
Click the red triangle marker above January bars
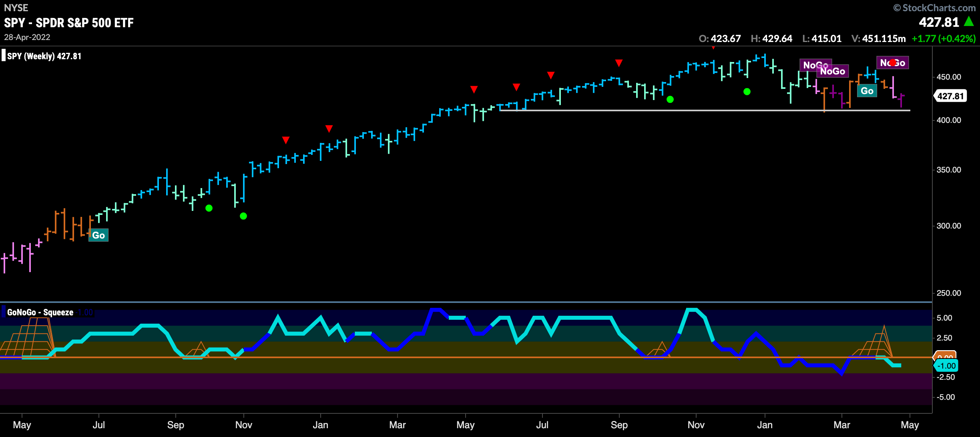coord(329,128)
